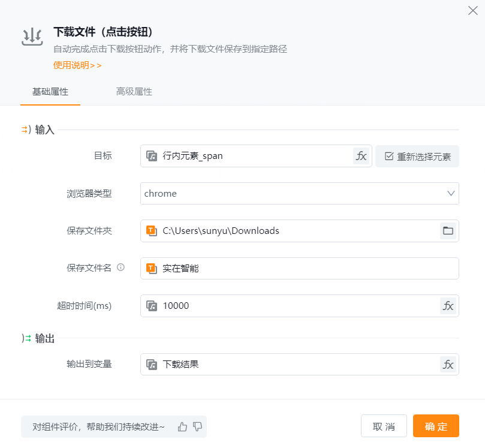
Task: Click the fx icon in 输出到变量 field
Action: [448, 364]
